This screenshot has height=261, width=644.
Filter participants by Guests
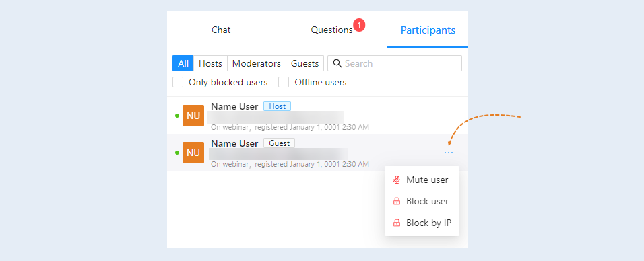(304, 64)
